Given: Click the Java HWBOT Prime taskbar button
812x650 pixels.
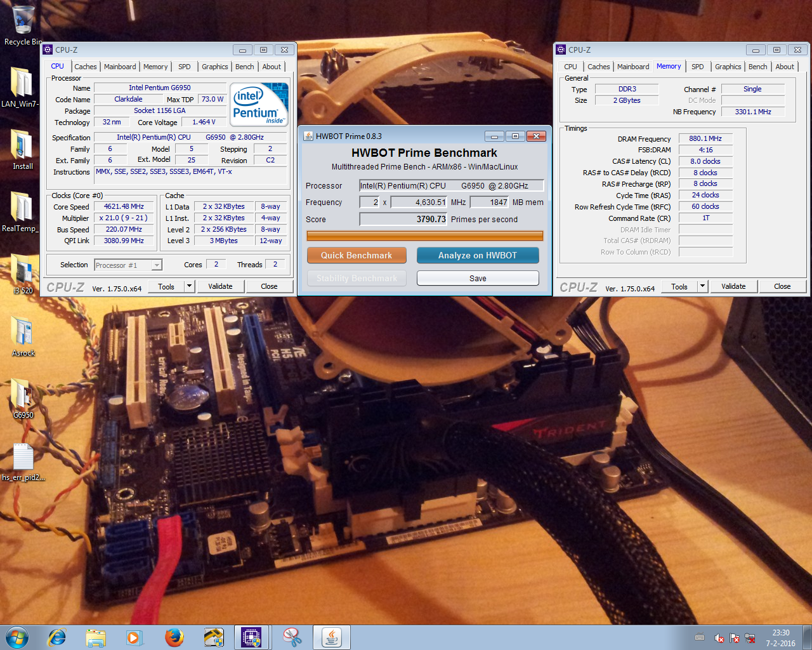Looking at the screenshot, I should coord(332,637).
